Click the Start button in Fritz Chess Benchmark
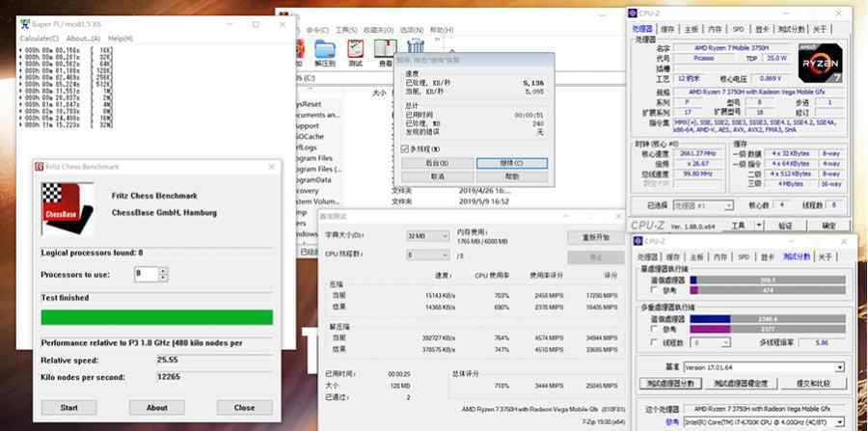This screenshot has height=431, width=868. coord(69,408)
